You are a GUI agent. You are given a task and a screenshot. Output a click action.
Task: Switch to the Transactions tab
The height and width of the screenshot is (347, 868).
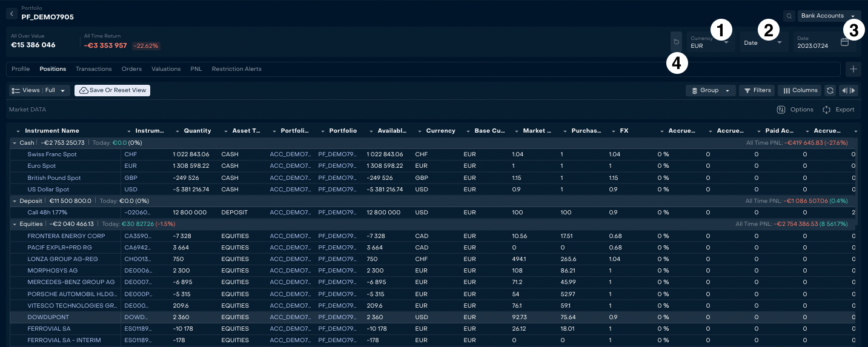[93, 69]
